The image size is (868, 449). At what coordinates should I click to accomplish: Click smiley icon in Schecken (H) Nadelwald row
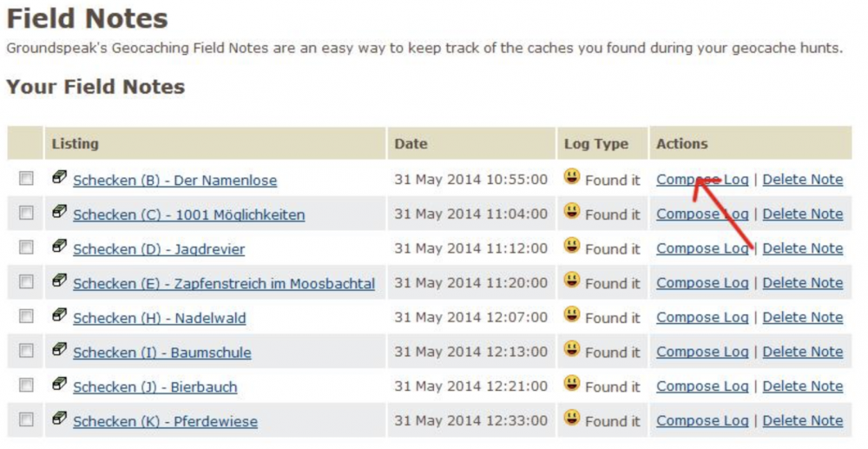point(572,315)
